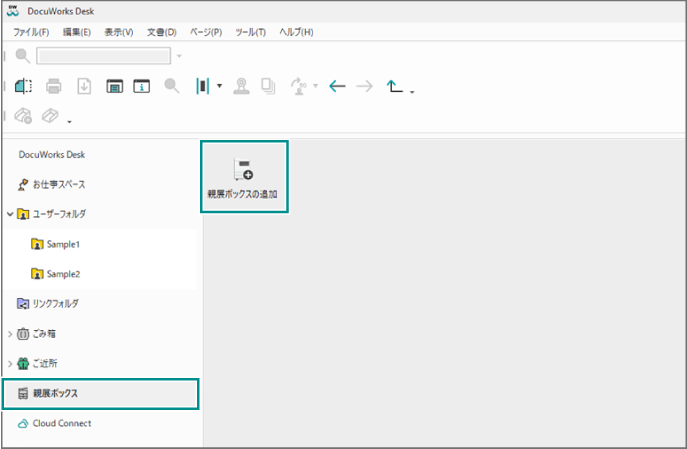Click the Add Exhibition Box icon

coord(244,170)
